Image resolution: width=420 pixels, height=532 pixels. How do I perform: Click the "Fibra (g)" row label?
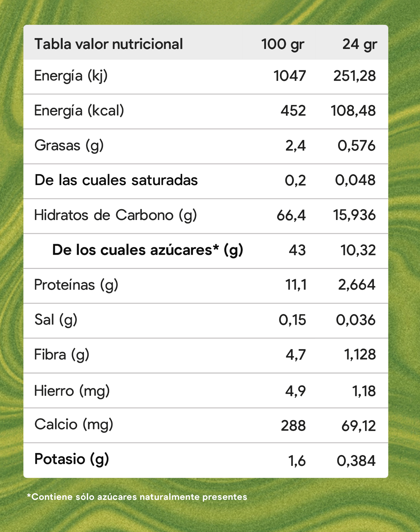pos(62,355)
